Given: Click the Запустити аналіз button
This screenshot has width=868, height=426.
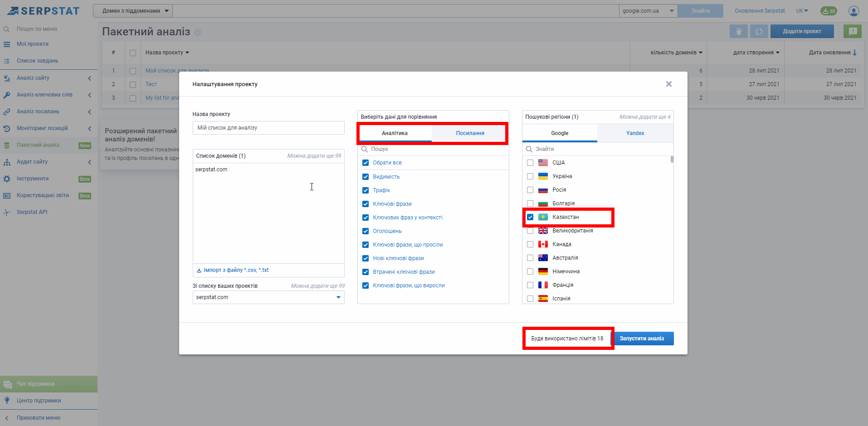Looking at the screenshot, I should point(642,339).
